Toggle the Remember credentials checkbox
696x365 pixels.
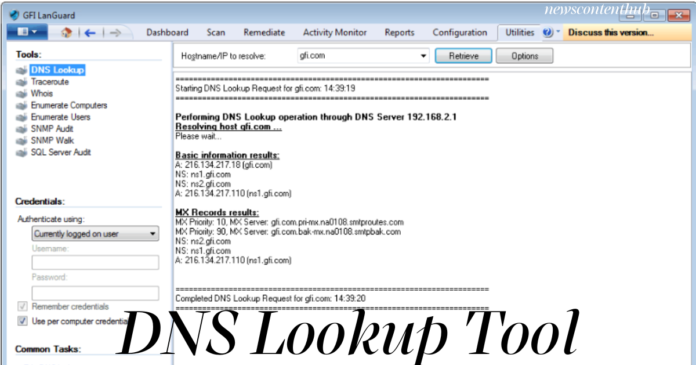click(22, 306)
